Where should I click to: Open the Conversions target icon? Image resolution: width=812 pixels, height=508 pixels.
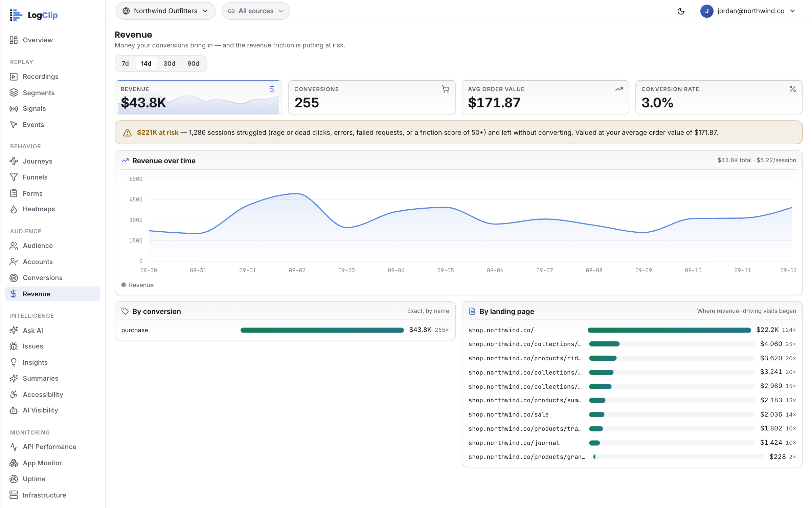pos(14,278)
